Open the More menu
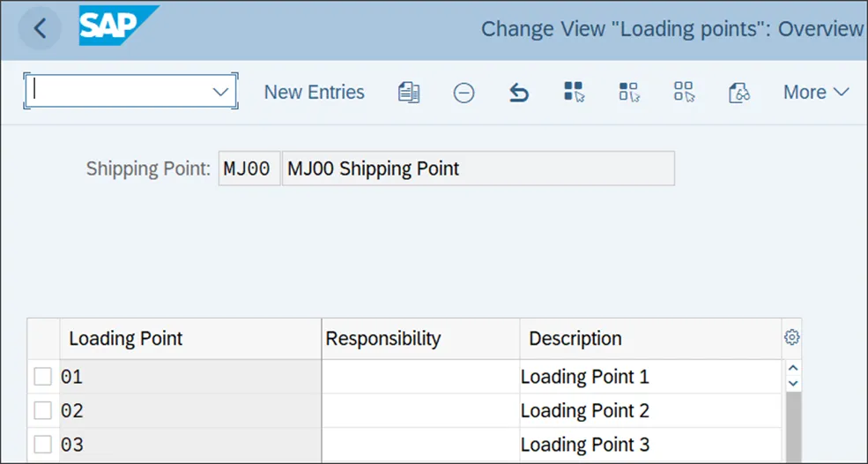The image size is (868, 464). [x=816, y=92]
